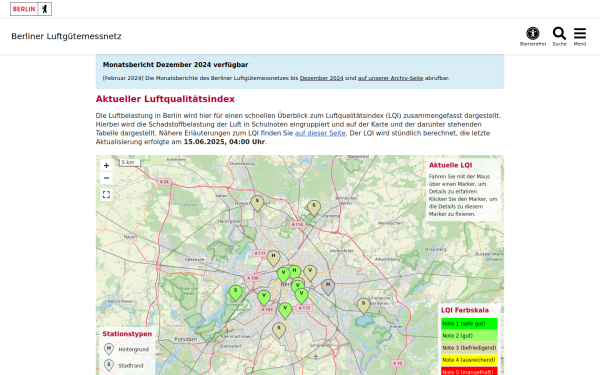Viewport: 600px width, 375px height.
Task: Click the Stadtrand station type icon
Action: (109, 365)
